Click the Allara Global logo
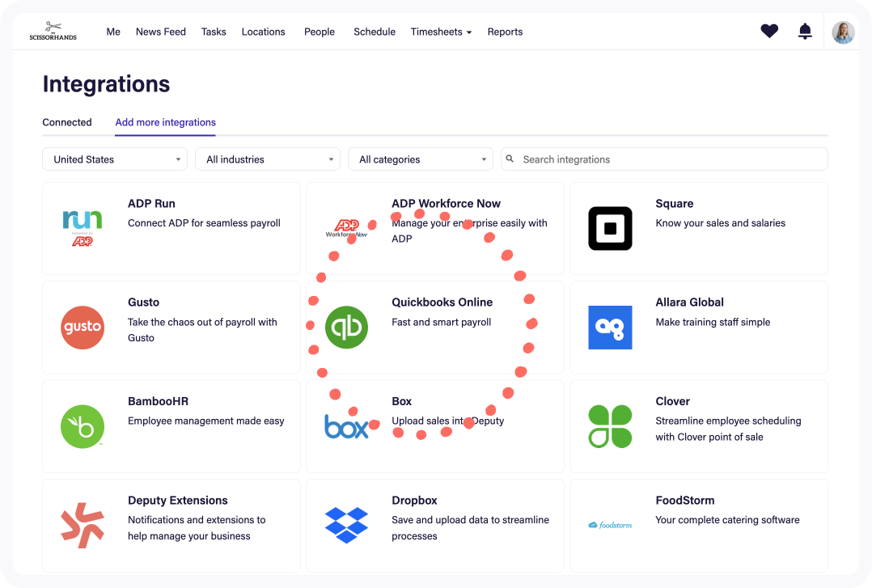 pyautogui.click(x=610, y=327)
